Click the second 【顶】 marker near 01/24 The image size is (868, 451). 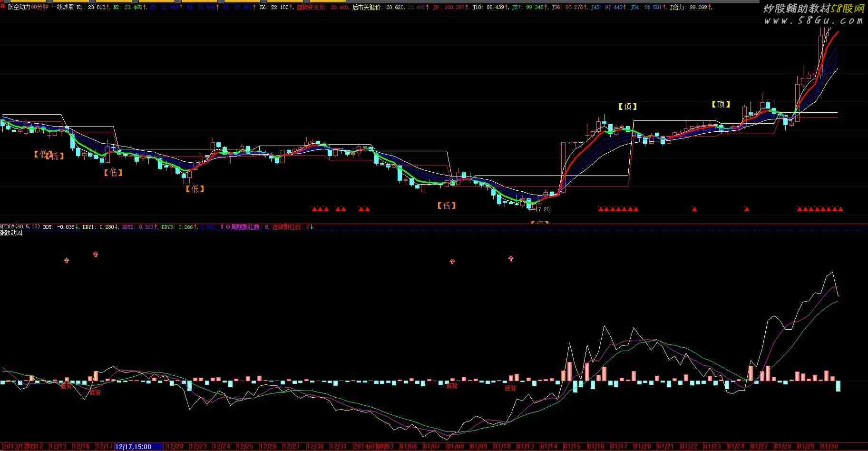[x=721, y=104]
